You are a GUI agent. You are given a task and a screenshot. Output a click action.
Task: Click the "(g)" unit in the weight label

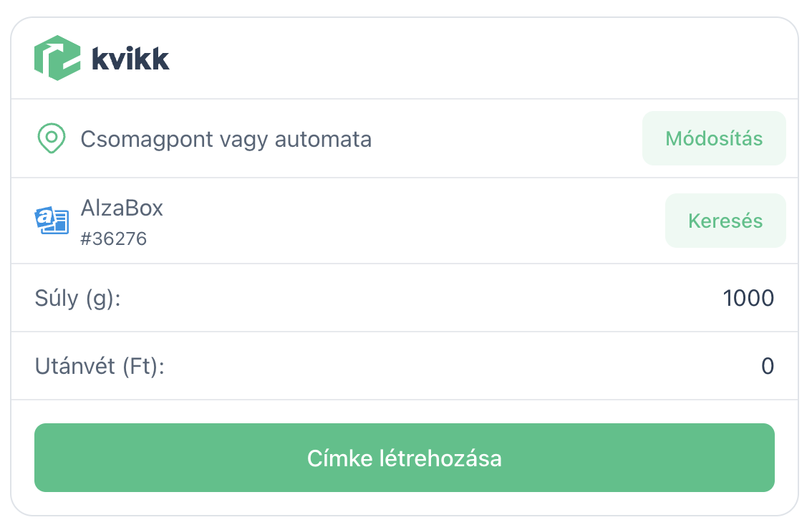click(100, 298)
